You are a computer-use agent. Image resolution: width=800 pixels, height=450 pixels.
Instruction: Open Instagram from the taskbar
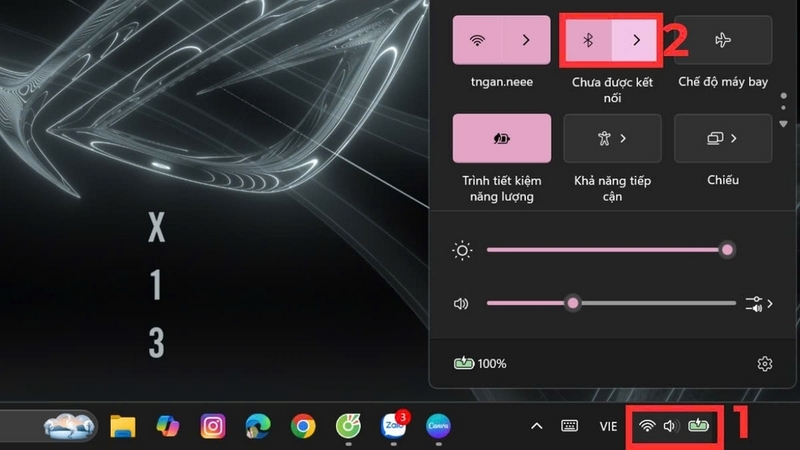tap(213, 426)
